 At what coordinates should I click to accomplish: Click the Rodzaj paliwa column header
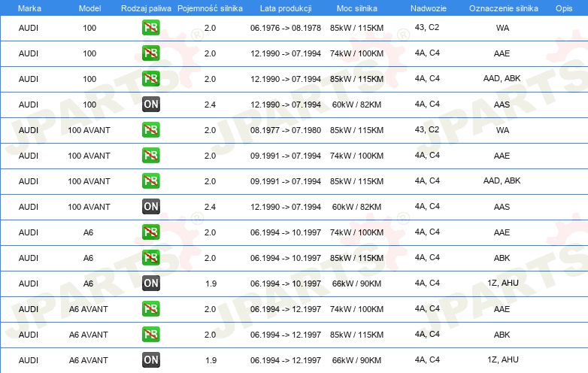click(x=146, y=8)
